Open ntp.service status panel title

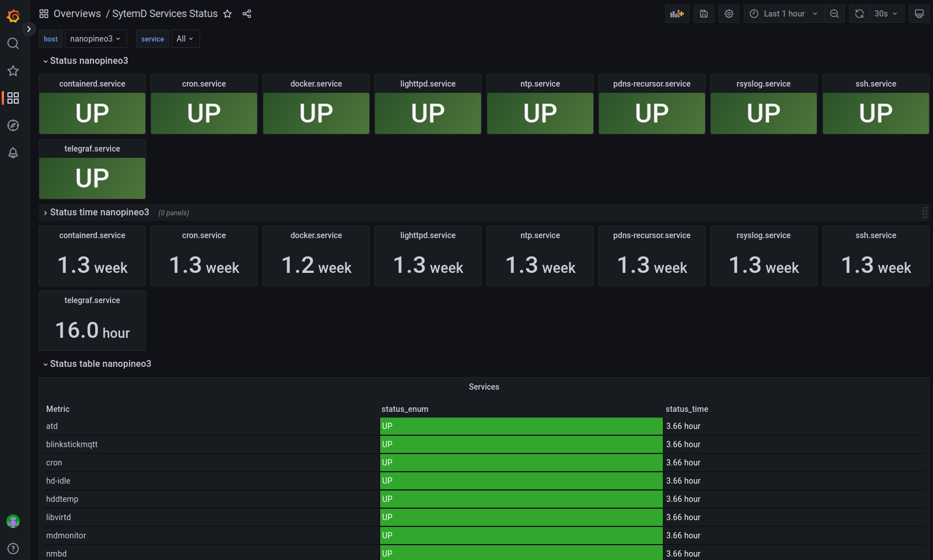[x=540, y=84]
